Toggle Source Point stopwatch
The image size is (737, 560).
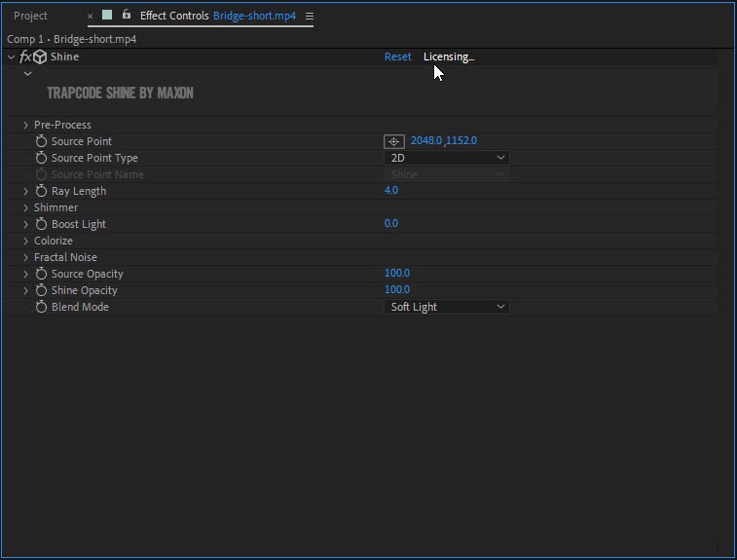click(x=41, y=141)
